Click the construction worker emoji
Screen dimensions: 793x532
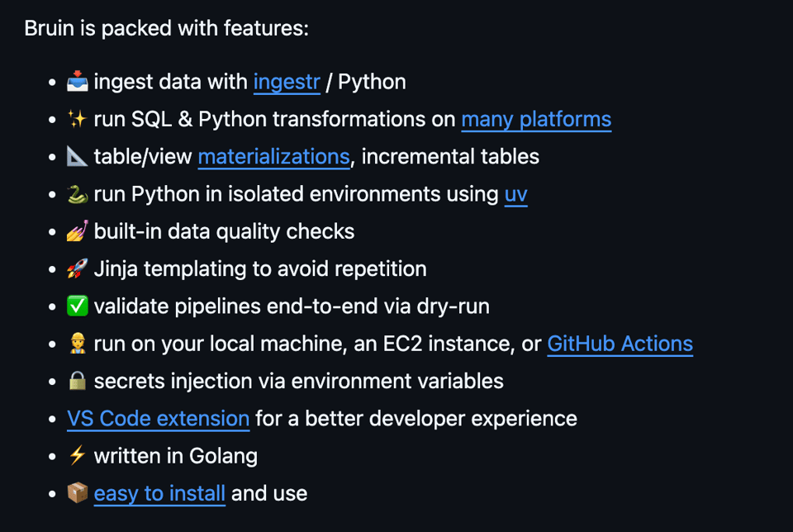coord(78,344)
